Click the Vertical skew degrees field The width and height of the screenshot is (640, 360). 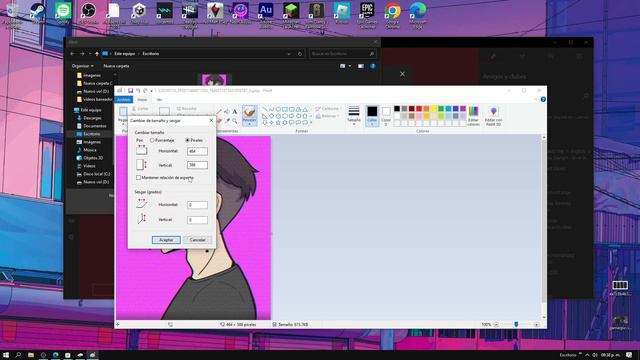[197, 220]
